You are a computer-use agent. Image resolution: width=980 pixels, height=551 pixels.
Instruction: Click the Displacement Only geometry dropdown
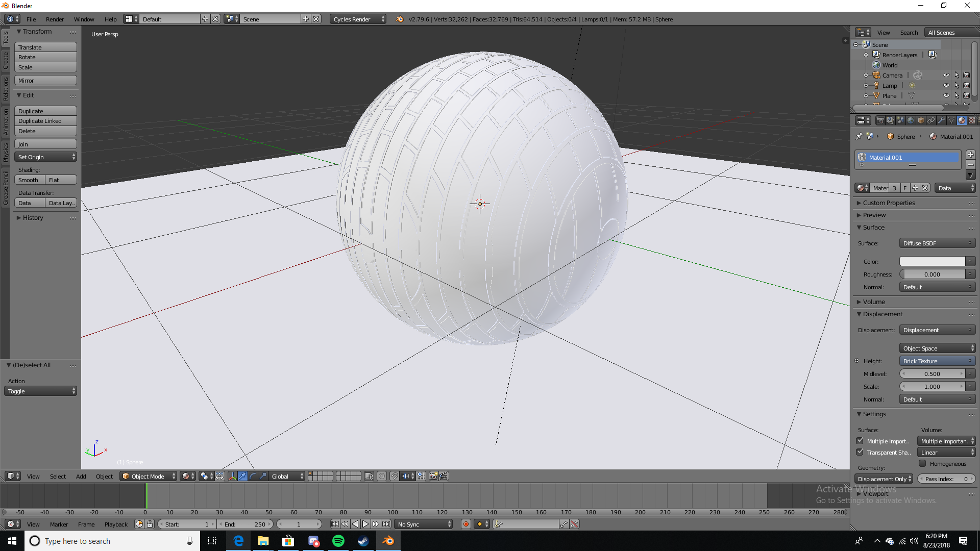pyautogui.click(x=884, y=479)
